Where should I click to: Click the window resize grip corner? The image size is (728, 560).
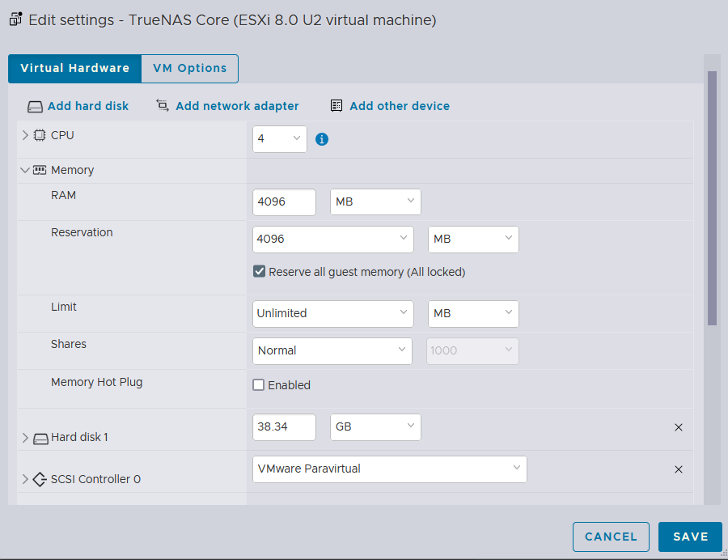click(724, 553)
